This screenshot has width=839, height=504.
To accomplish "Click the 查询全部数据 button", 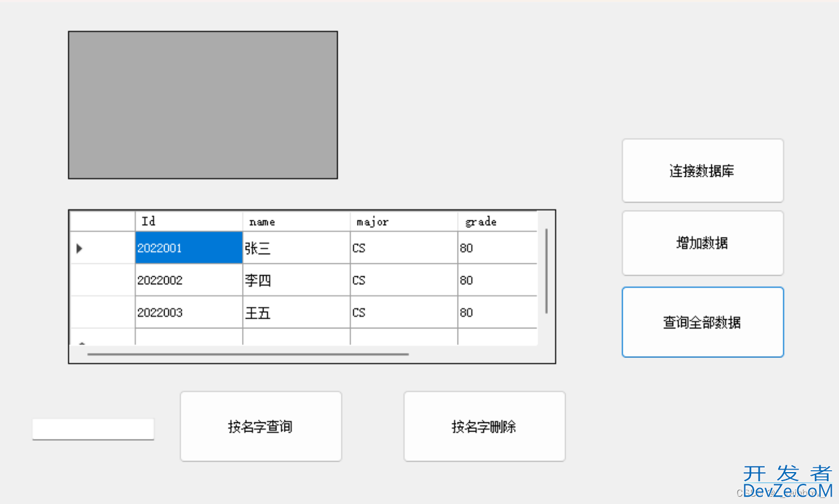I will 703,322.
